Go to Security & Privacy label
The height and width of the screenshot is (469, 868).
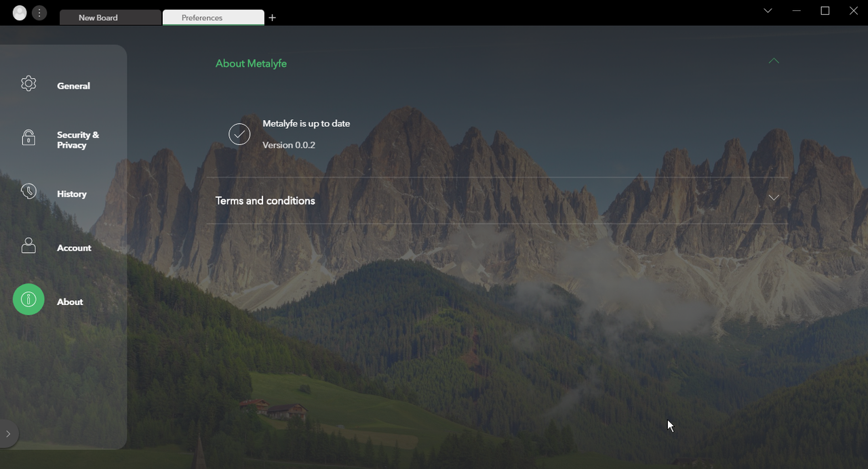[78, 140]
